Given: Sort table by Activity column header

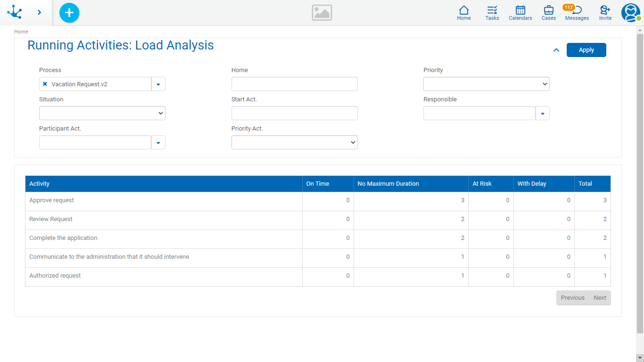Looking at the screenshot, I should coord(40,184).
